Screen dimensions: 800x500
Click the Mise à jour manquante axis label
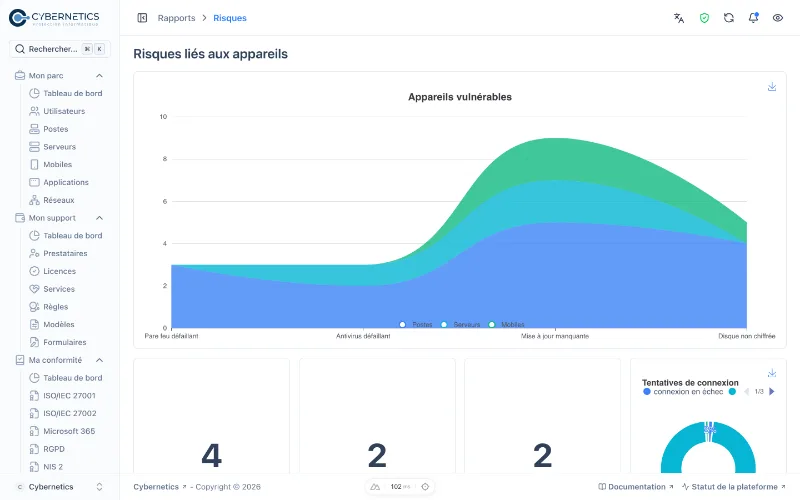[x=555, y=336]
